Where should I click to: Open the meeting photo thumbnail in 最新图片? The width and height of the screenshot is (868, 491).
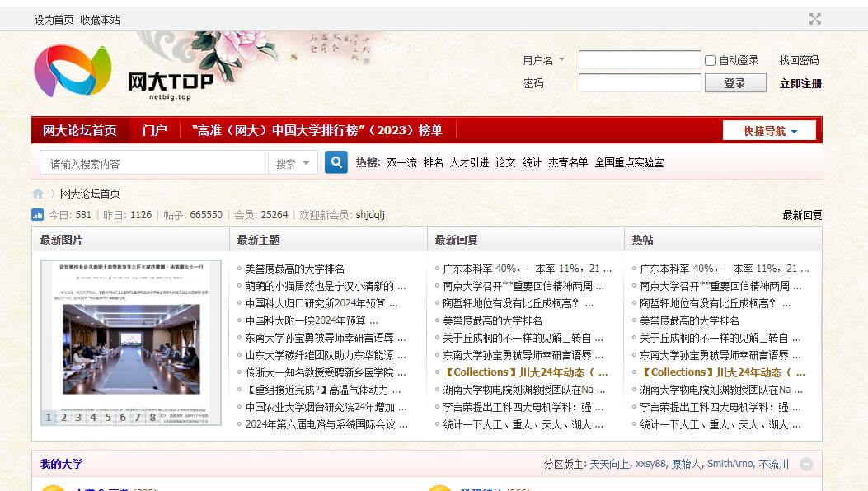point(132,346)
